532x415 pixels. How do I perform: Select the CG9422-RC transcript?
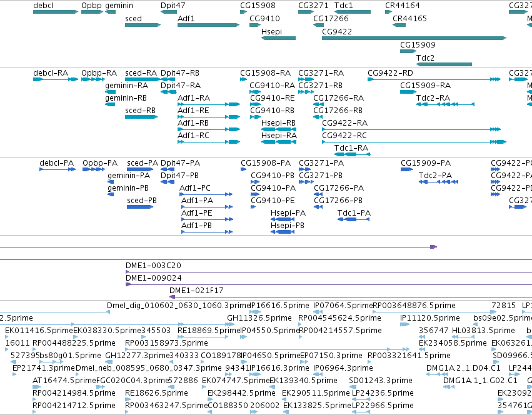(x=414, y=142)
